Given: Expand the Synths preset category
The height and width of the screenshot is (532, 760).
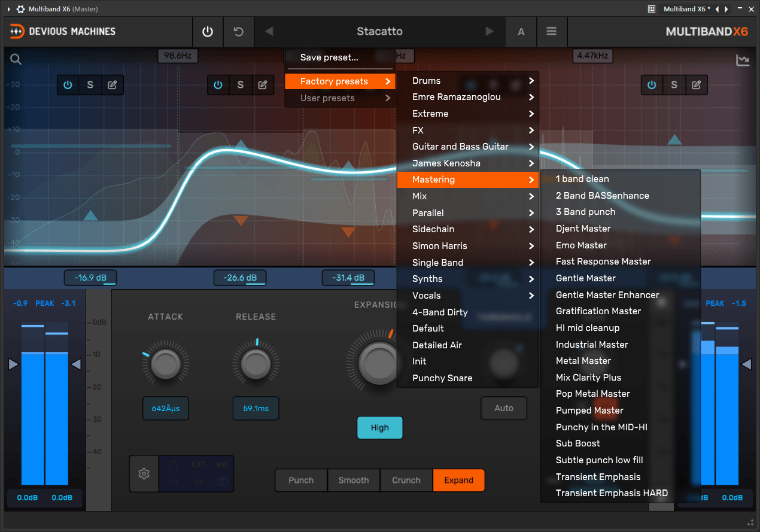Looking at the screenshot, I should (x=468, y=279).
